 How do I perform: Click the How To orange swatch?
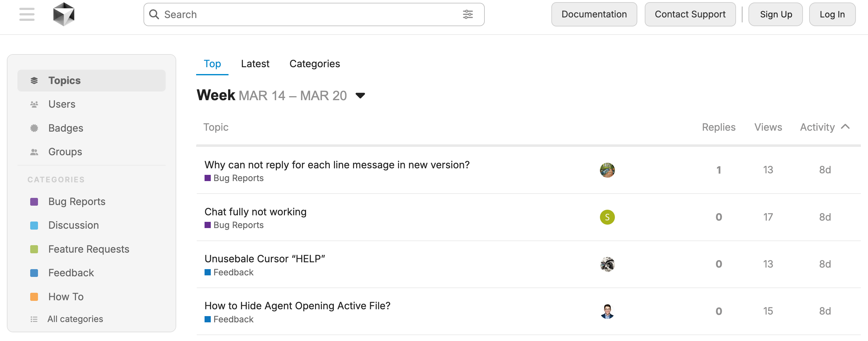34,297
